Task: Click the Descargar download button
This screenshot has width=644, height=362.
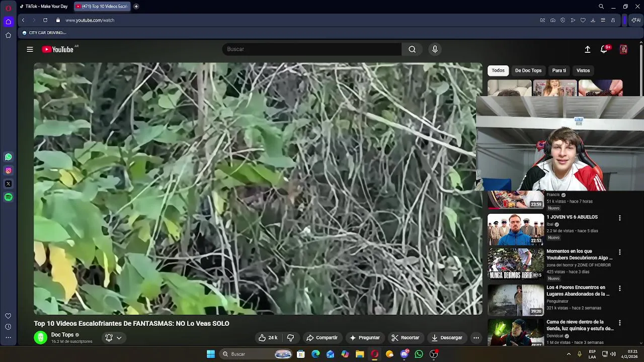Action: pos(447,338)
